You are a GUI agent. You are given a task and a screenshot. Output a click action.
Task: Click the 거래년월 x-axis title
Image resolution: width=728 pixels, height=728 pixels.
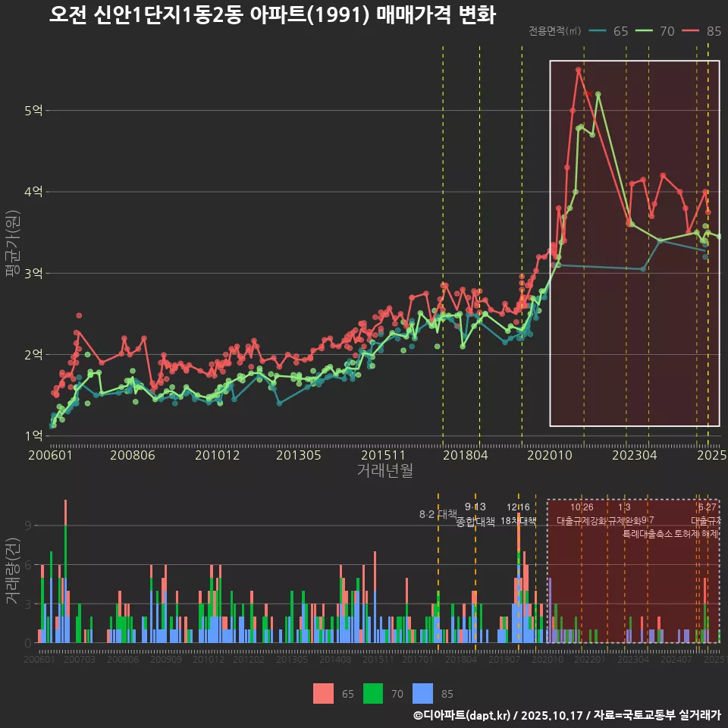[384, 471]
